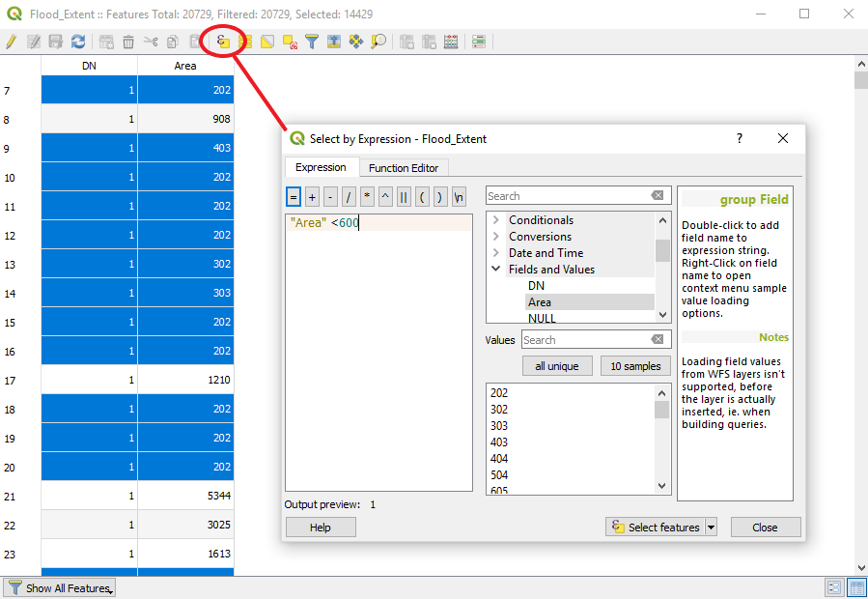Load 10 samples of field values
The width and height of the screenshot is (868, 599).
click(x=636, y=366)
